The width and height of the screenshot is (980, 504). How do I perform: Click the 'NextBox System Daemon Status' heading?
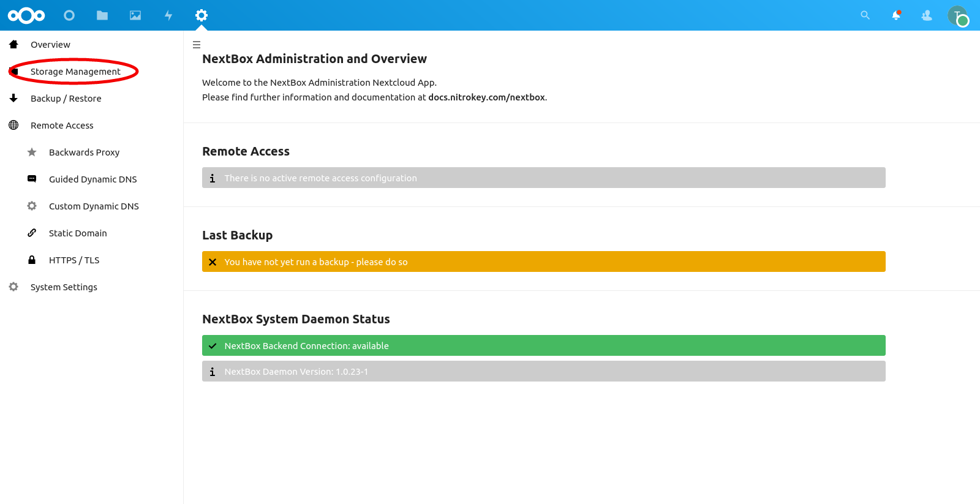coord(296,319)
